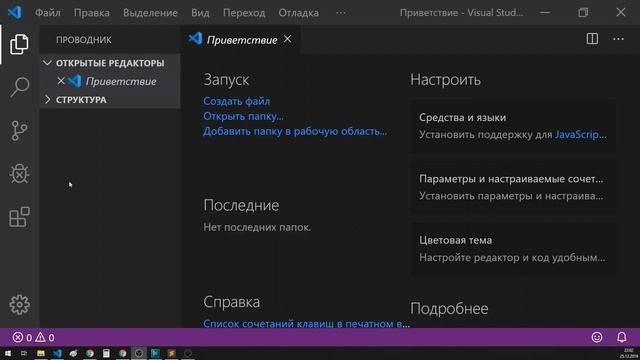The width and height of the screenshot is (640, 360).
Task: Click the Запуск heading
Action: pos(226,80)
